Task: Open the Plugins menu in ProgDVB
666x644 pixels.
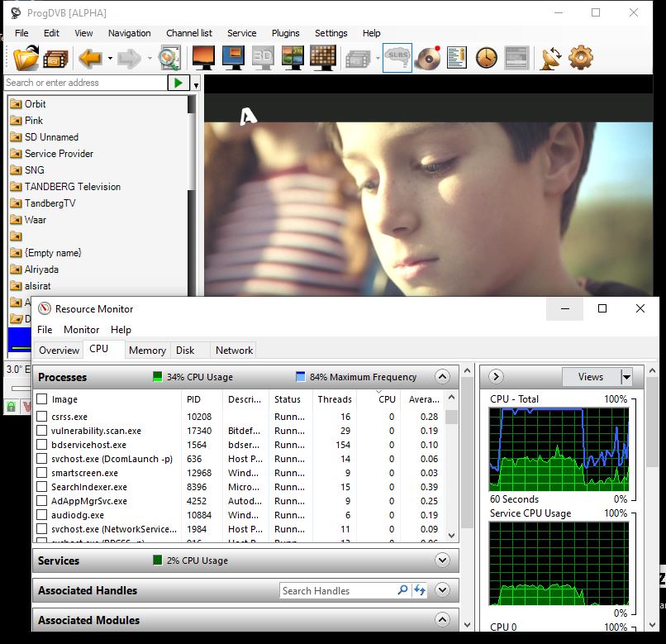Action: pyautogui.click(x=286, y=33)
